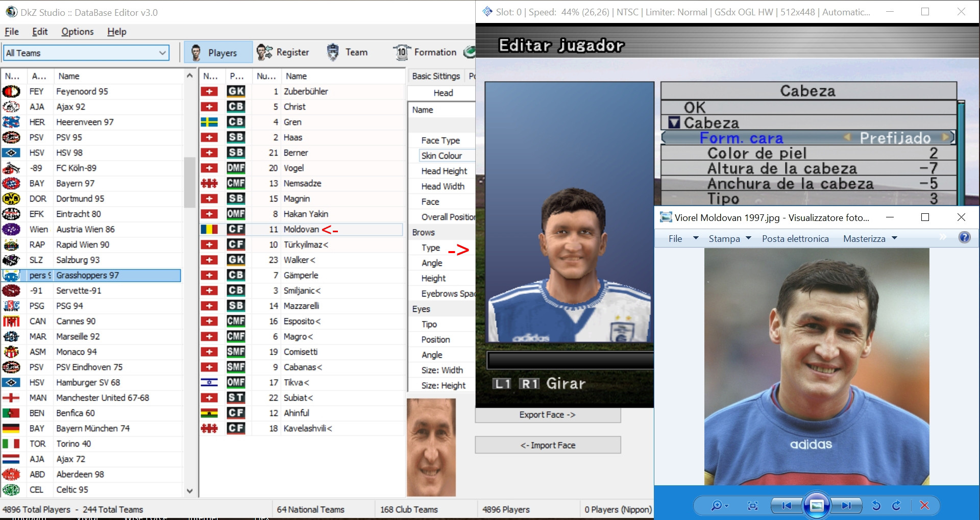Open Help menu in DkZ Studio
The width and height of the screenshot is (980, 520).
[117, 32]
